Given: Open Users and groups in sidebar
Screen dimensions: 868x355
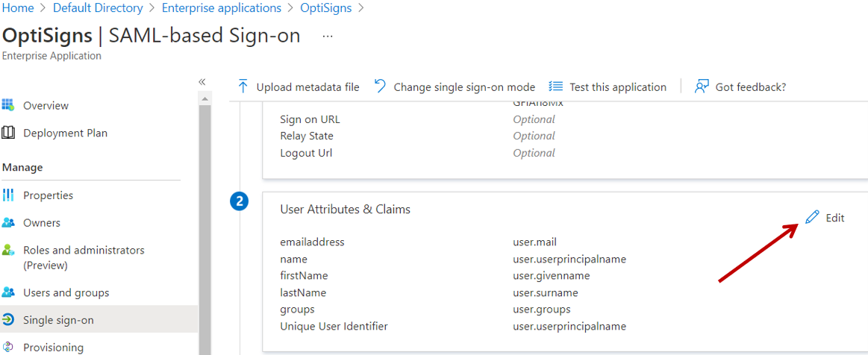Looking at the screenshot, I should pyautogui.click(x=66, y=292).
